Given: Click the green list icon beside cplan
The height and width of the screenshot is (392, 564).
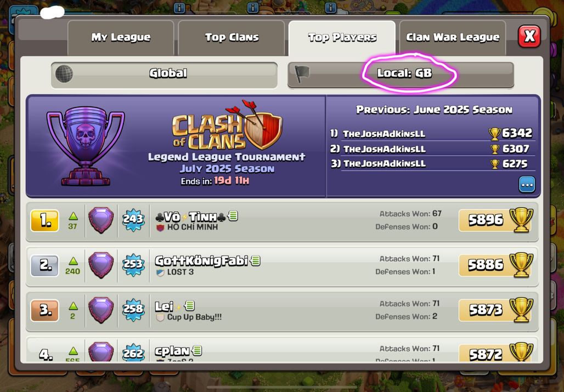Looking at the screenshot, I should 197,350.
